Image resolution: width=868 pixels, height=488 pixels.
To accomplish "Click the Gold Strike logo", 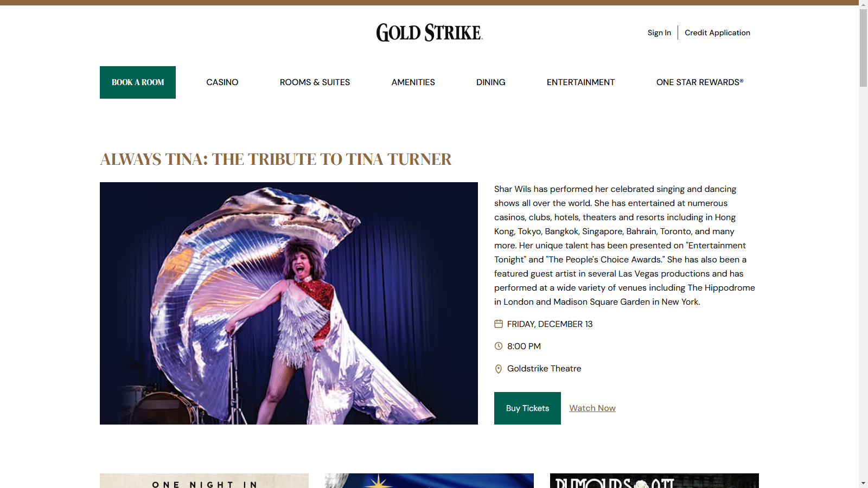I will [429, 33].
